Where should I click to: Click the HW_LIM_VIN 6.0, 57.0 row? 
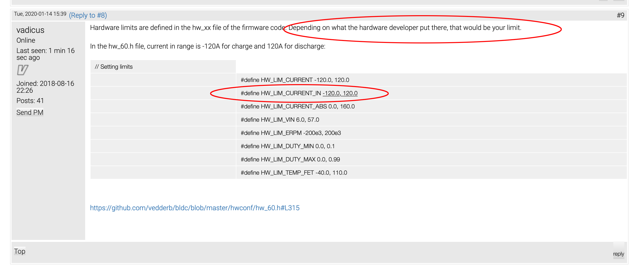click(280, 120)
